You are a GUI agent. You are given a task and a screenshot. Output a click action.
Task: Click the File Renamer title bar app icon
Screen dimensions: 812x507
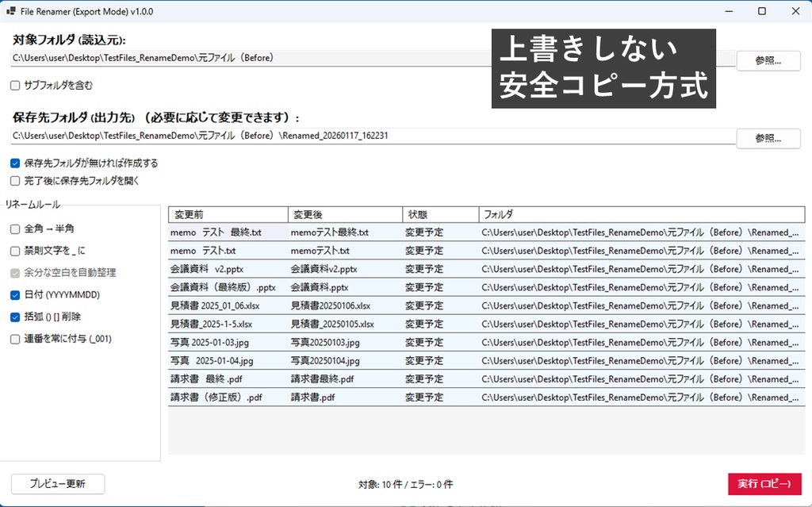(x=11, y=11)
